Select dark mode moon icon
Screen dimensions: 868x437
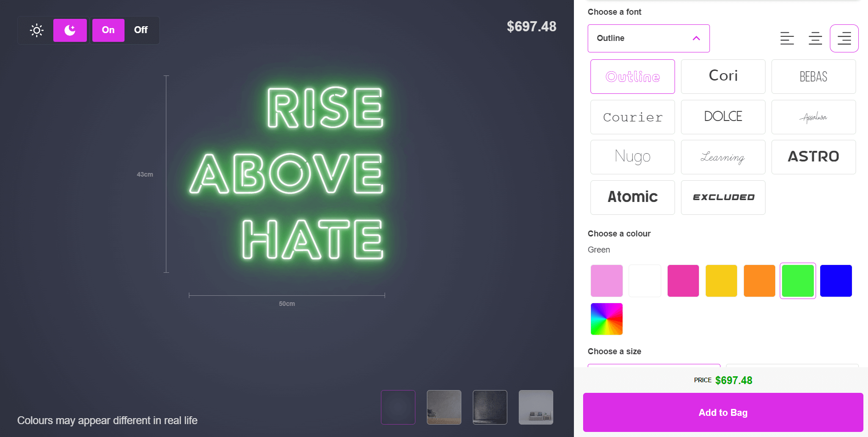70,30
